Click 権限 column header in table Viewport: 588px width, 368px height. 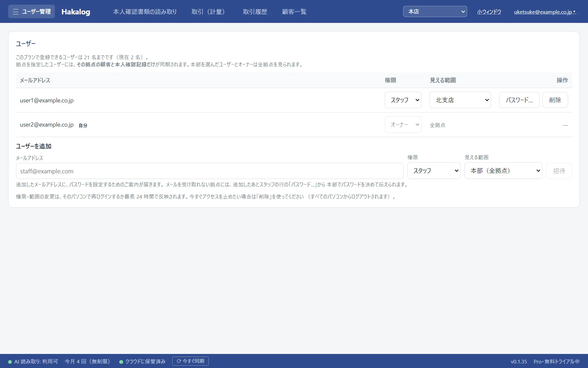point(390,80)
